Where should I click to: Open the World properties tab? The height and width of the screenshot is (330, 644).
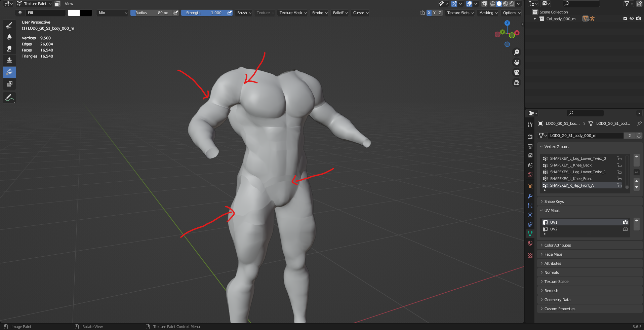[530, 174]
